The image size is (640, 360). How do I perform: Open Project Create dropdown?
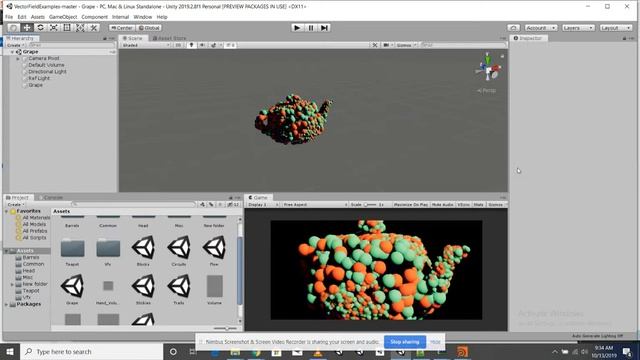point(16,204)
